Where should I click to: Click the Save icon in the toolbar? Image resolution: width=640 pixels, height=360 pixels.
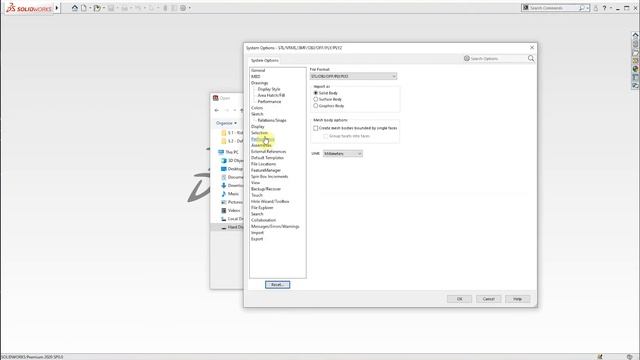point(111,8)
